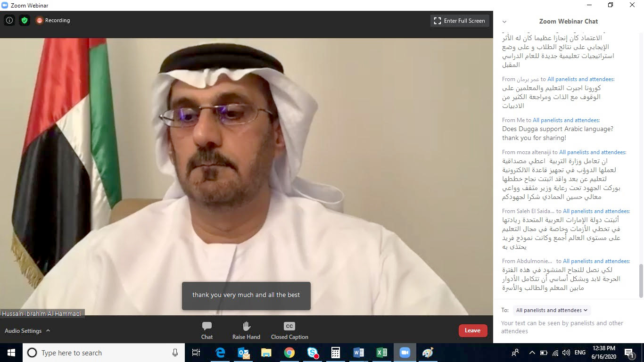This screenshot has height=362, width=644.
Task: Toggle Closed Caption display
Action: point(289,326)
